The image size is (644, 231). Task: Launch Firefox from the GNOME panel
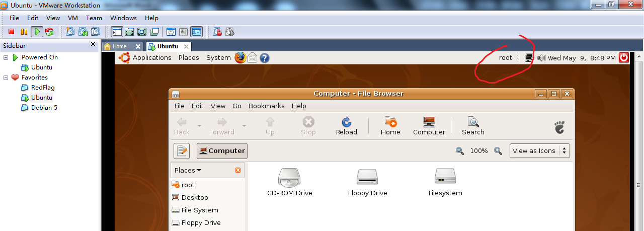point(240,58)
